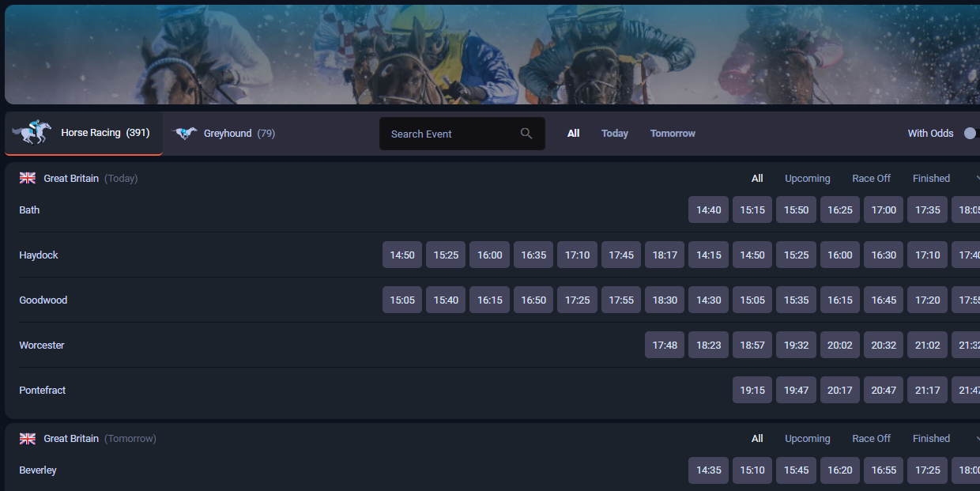Choose Bath 17:00 race
The image size is (980, 491).
[884, 210]
